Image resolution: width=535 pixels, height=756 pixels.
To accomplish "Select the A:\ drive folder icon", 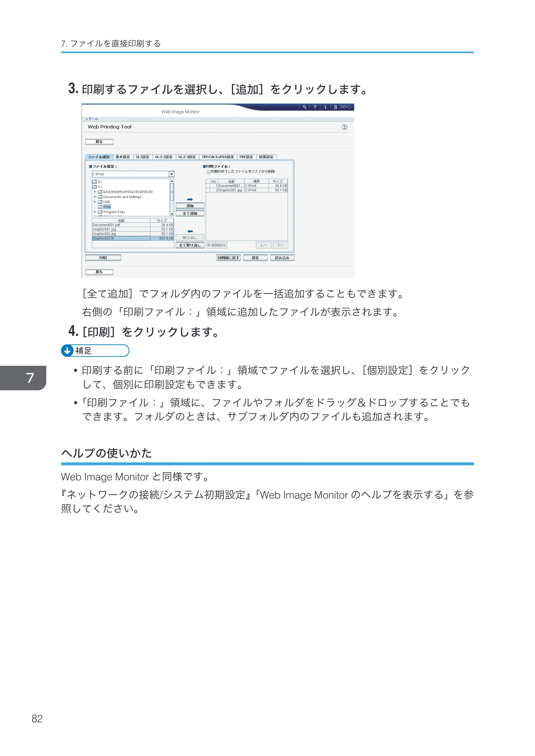I will pyautogui.click(x=94, y=182).
